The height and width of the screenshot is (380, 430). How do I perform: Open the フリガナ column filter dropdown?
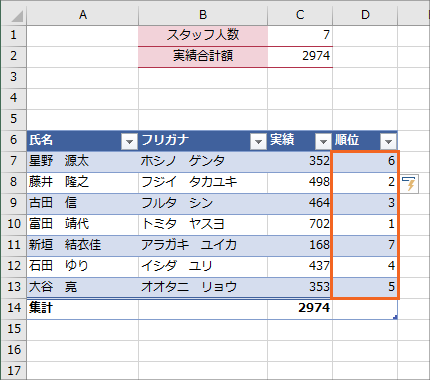coord(258,141)
